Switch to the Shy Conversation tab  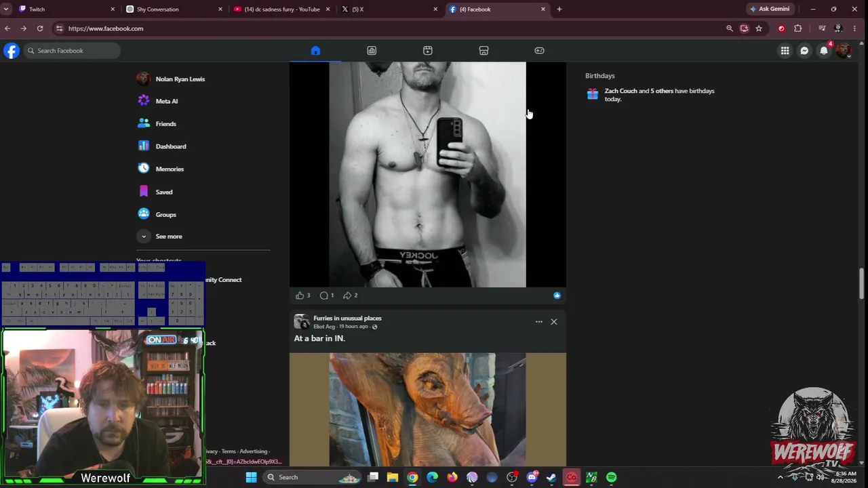click(174, 9)
